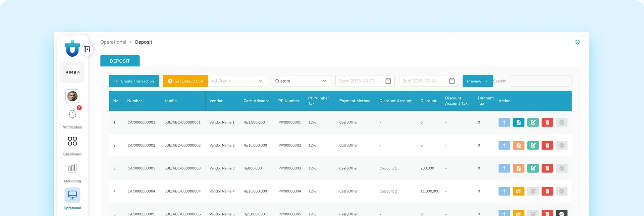
Task: Edit the CA/0000000003 row
Action: (x=533, y=168)
